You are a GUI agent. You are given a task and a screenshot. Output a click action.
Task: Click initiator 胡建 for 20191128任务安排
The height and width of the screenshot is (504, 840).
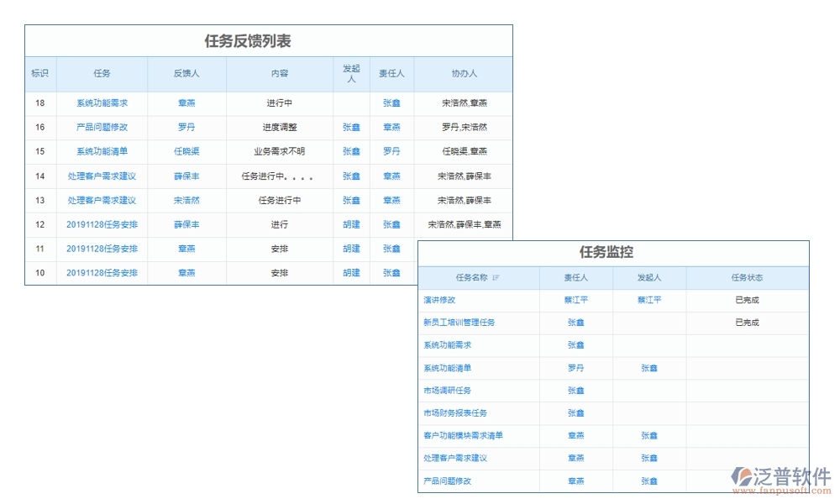350,224
